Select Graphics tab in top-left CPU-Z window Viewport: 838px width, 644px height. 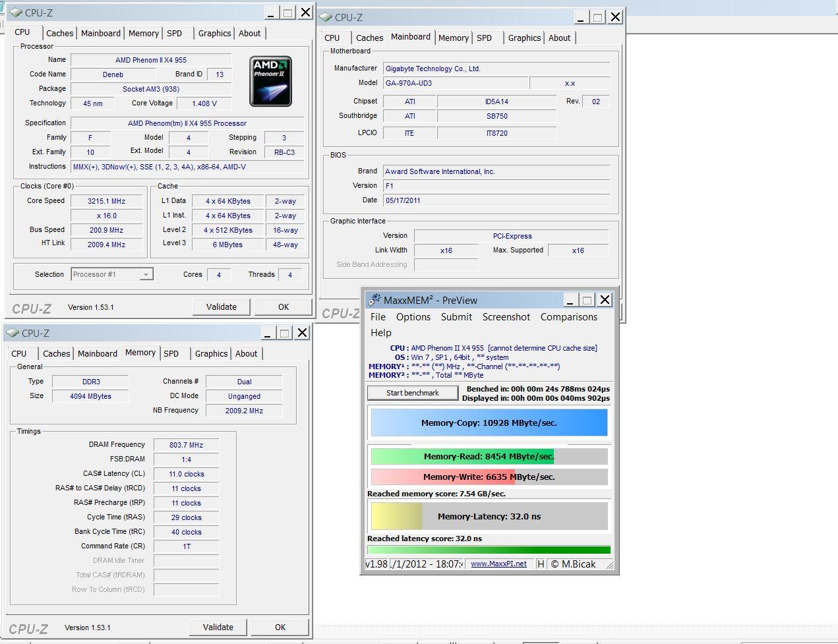click(214, 34)
